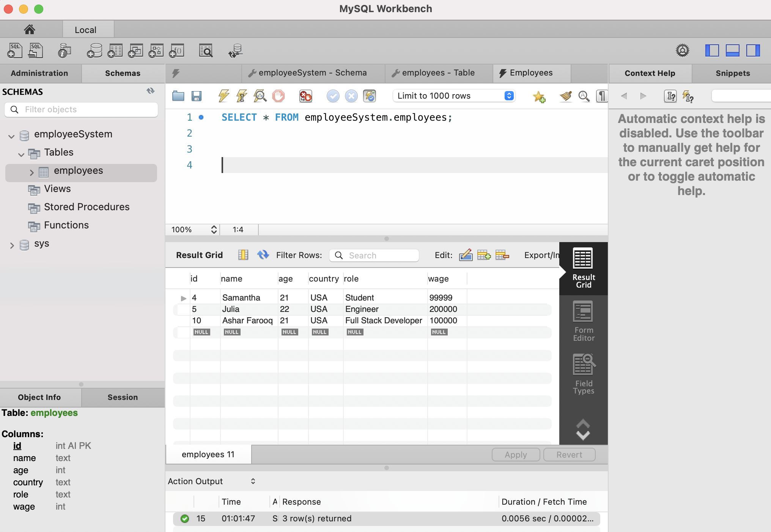Image resolution: width=771 pixels, height=532 pixels.
Task: Click the Session tab
Action: (123, 397)
